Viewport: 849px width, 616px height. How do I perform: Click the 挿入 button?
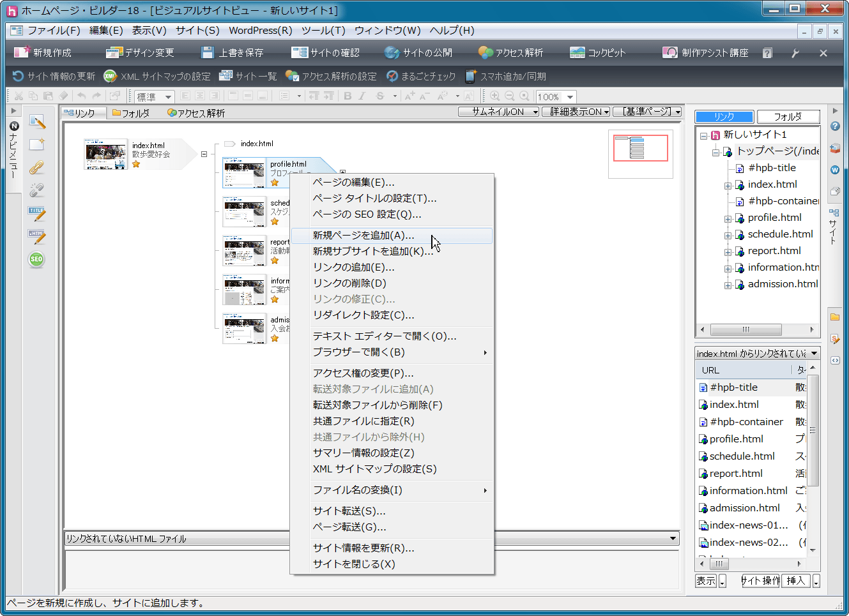795,581
